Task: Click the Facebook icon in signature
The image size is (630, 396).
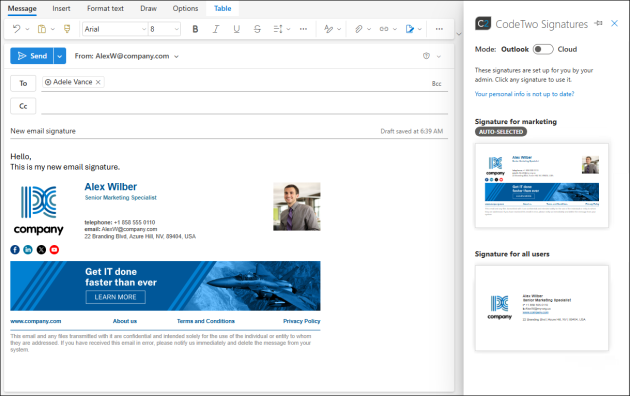Action: coord(15,250)
